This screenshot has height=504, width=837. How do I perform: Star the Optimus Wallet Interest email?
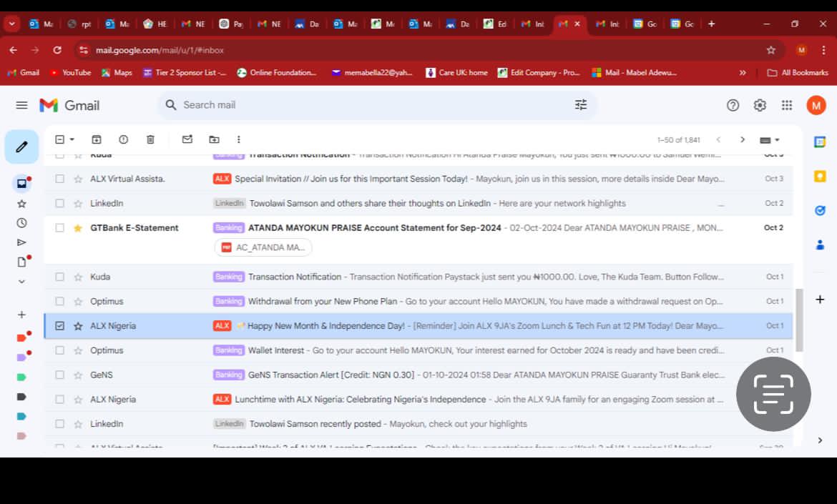pyautogui.click(x=78, y=350)
